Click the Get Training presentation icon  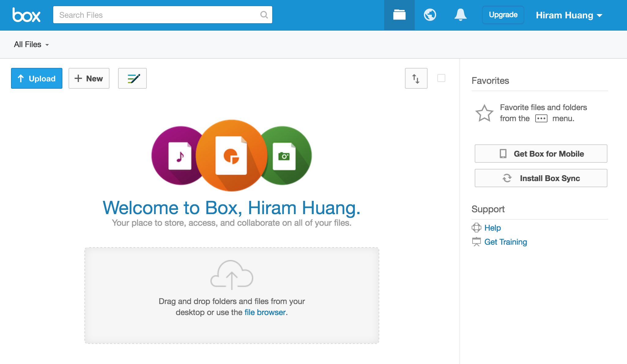(x=476, y=242)
